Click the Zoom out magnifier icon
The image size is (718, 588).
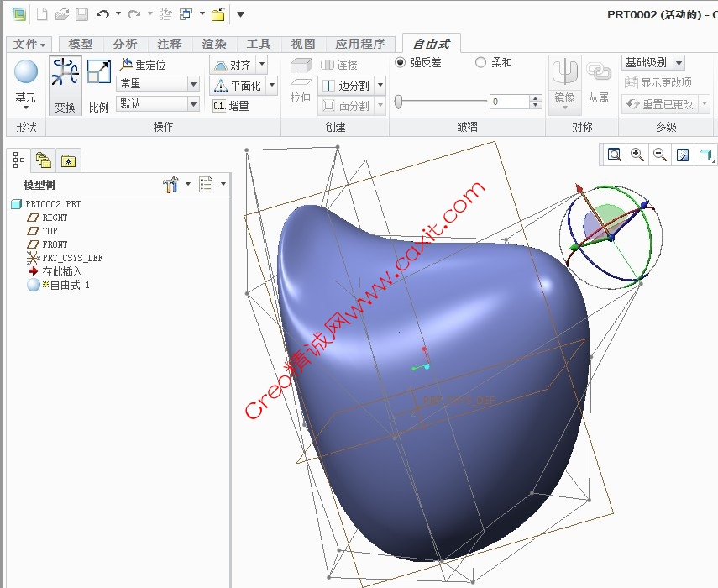click(x=660, y=155)
